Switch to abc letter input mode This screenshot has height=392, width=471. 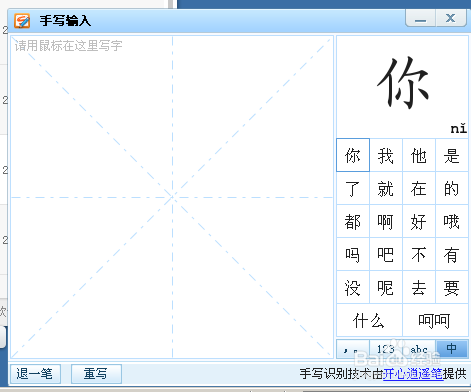pos(419,349)
